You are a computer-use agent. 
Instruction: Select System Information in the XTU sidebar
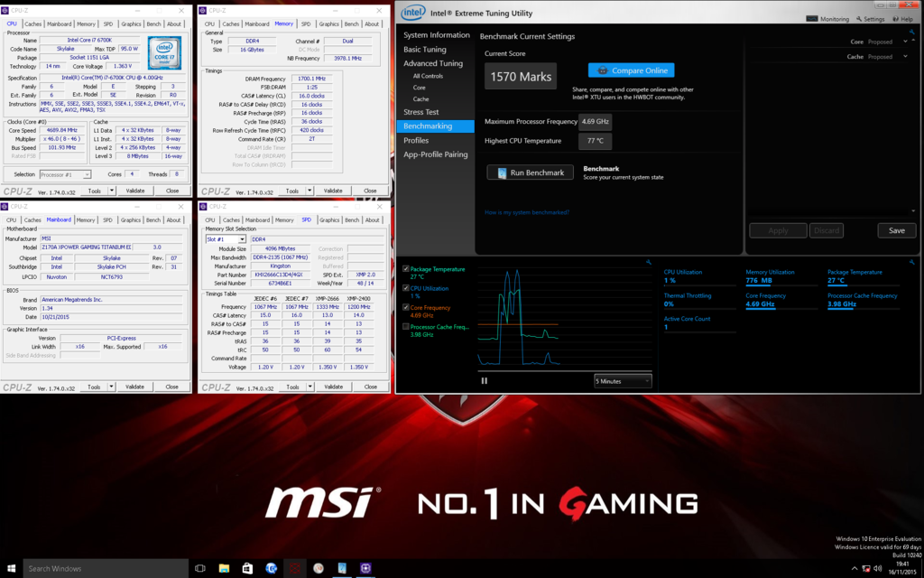coord(437,35)
